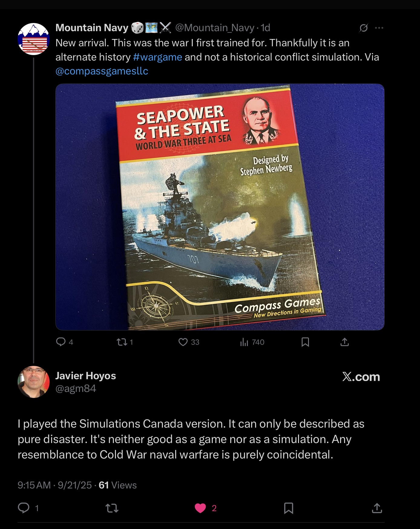Image resolution: width=420 pixels, height=529 pixels.
Task: Open the #wargame hashtag link
Action: [157, 57]
